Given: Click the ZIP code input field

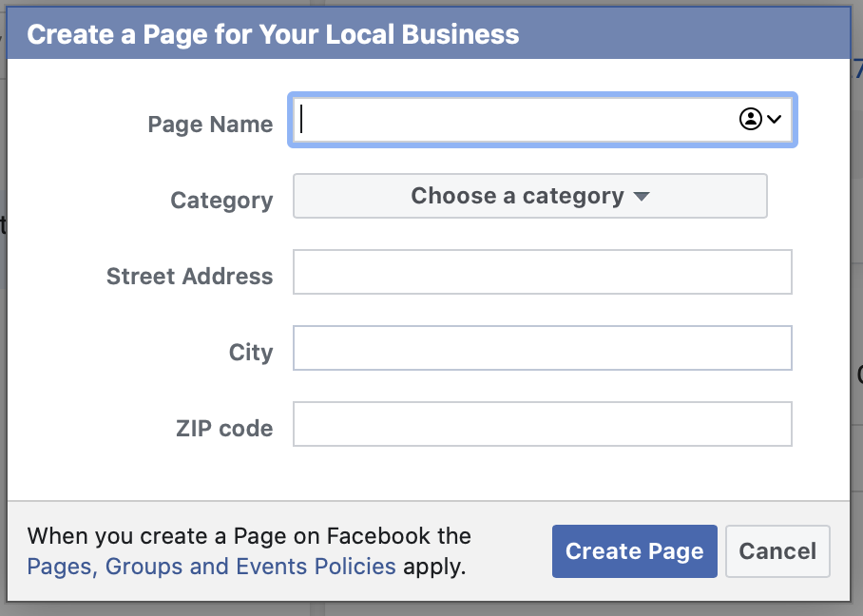Looking at the screenshot, I should click(x=542, y=424).
